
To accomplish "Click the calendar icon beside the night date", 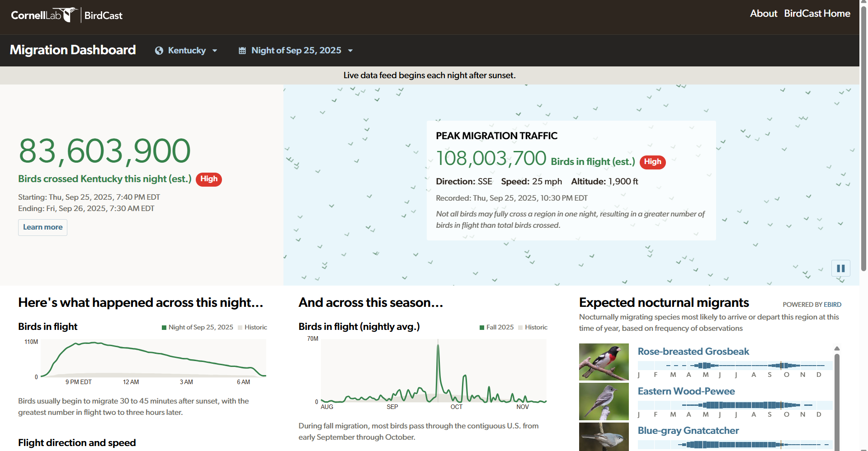I will point(242,51).
